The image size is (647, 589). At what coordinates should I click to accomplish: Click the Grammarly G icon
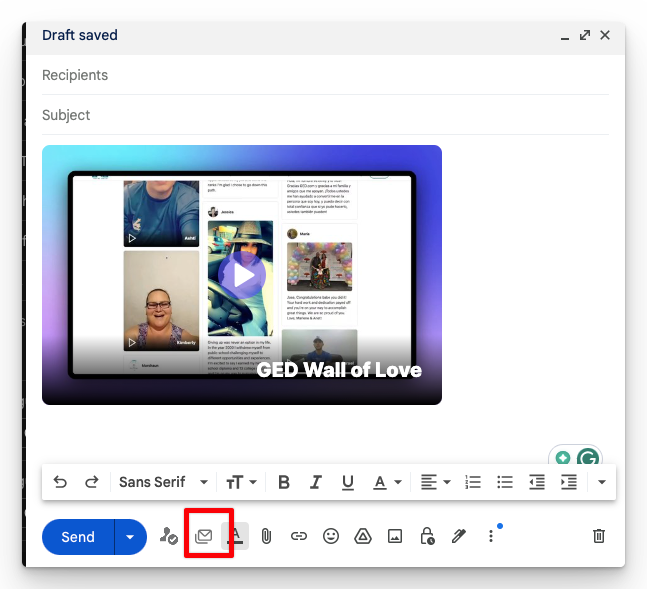click(588, 457)
